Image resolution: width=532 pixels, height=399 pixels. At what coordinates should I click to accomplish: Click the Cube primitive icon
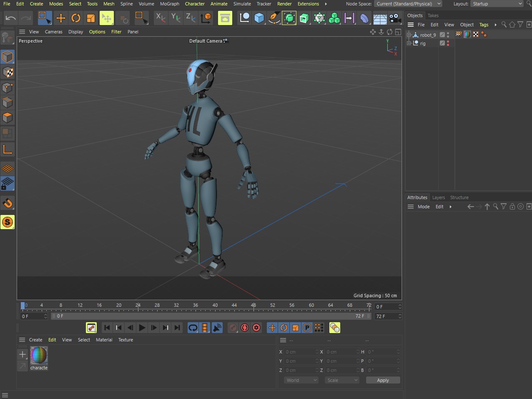point(259,18)
